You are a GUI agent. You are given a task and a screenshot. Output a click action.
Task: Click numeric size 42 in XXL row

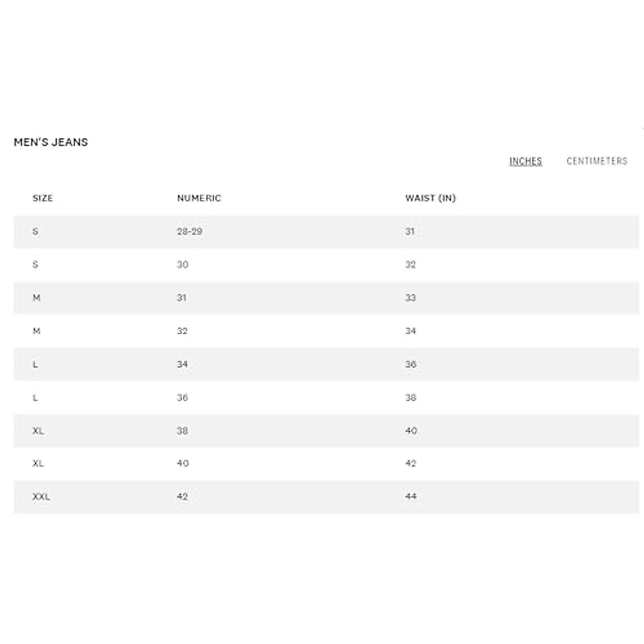(182, 496)
